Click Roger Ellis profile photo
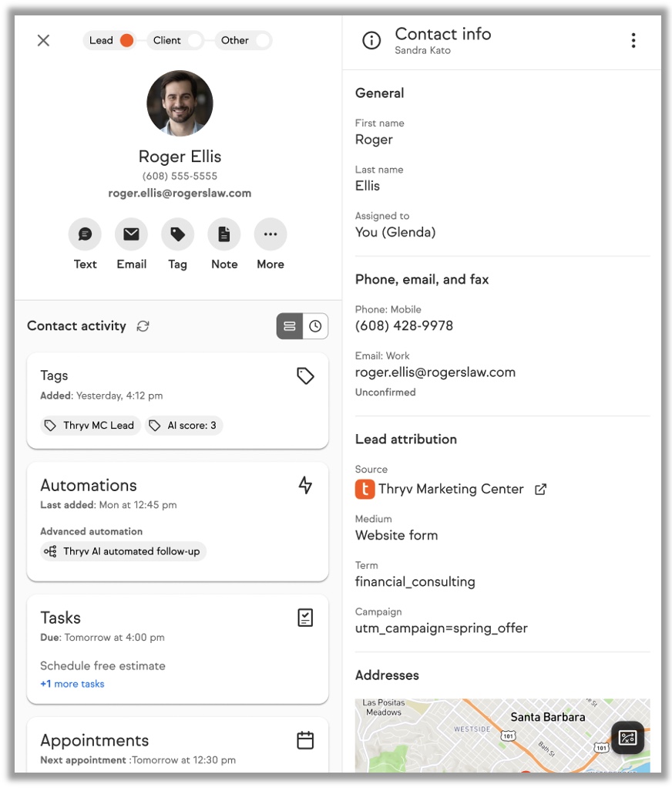Screen dimensions: 672x788 pos(180,103)
